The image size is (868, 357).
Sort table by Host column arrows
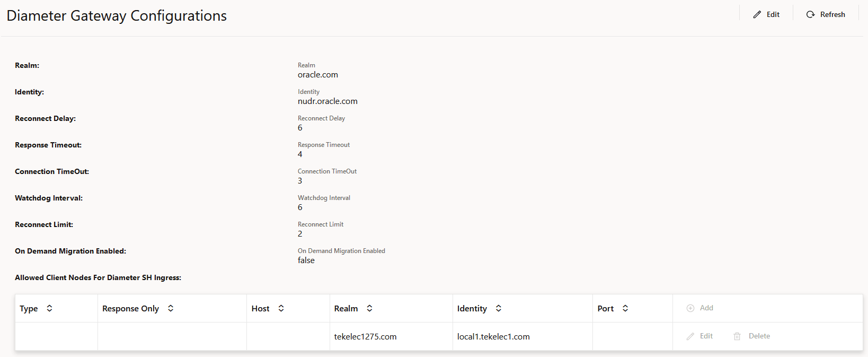pyautogui.click(x=281, y=308)
